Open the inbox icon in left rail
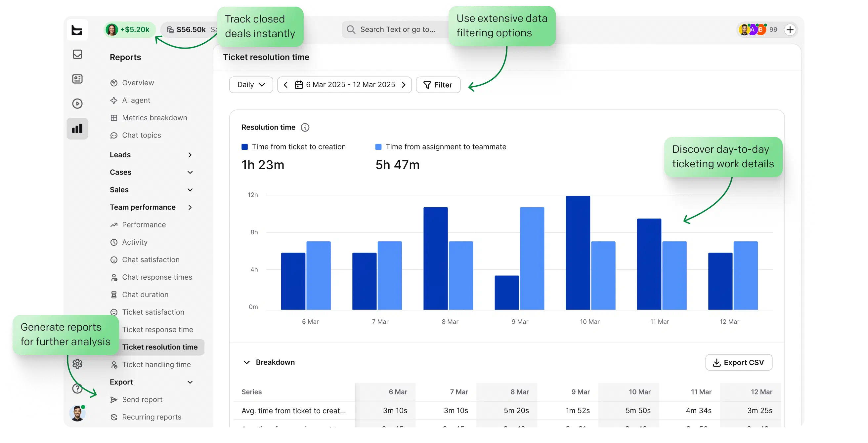Screen dimensions: 868x443 click(77, 54)
